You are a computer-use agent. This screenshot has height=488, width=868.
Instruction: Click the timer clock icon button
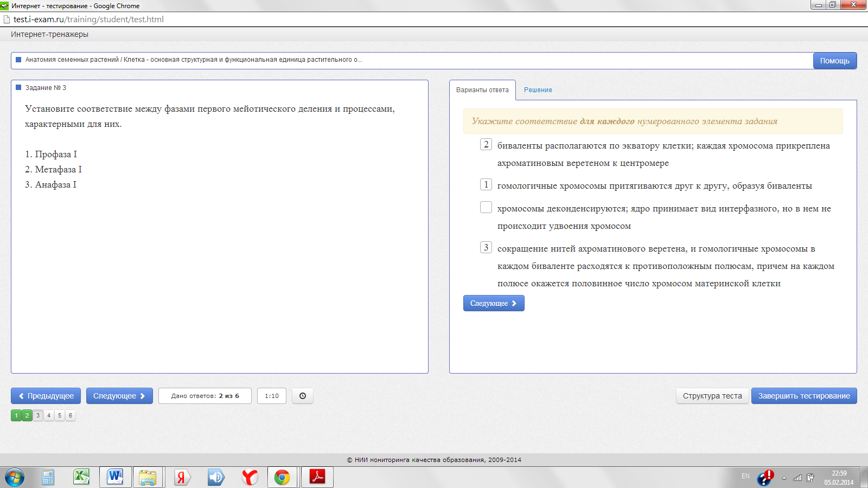click(303, 396)
